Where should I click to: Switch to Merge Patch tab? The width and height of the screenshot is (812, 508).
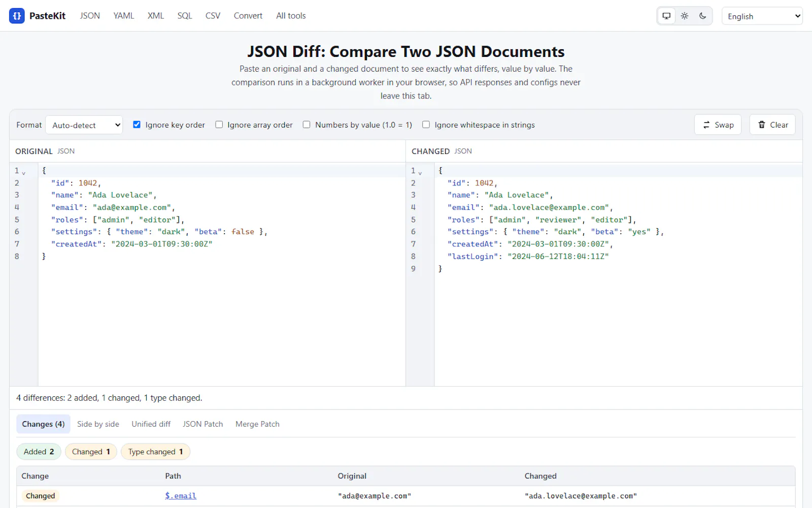tap(257, 424)
